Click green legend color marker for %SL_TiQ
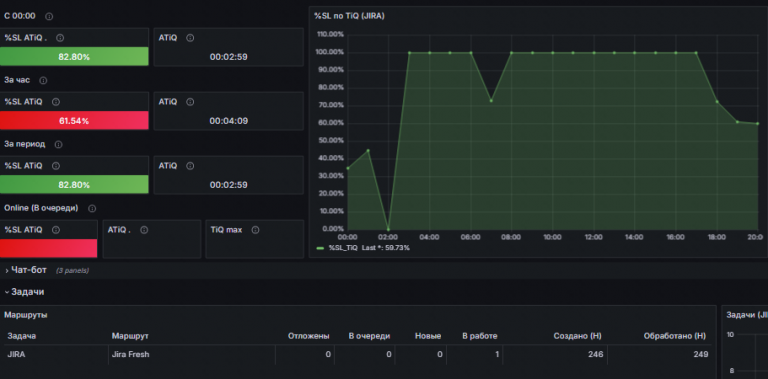Image resolution: width=768 pixels, height=379 pixels. pos(320,248)
